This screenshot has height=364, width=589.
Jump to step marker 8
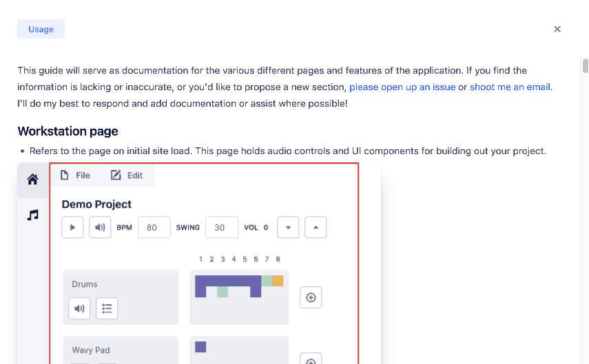coord(278,259)
